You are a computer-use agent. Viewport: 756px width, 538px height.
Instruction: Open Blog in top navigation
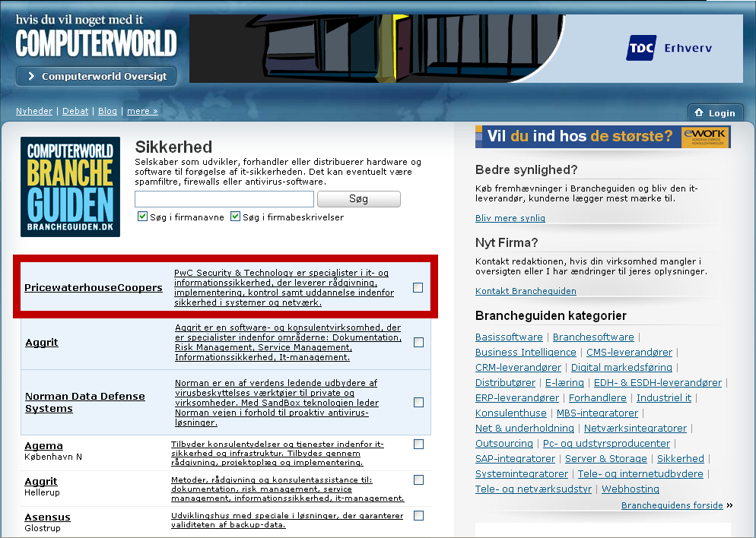[x=107, y=111]
